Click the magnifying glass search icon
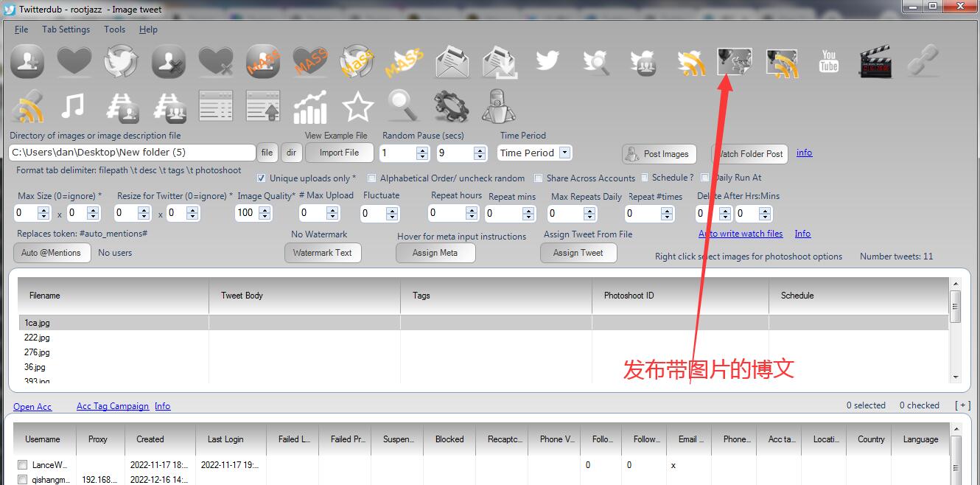 404,105
